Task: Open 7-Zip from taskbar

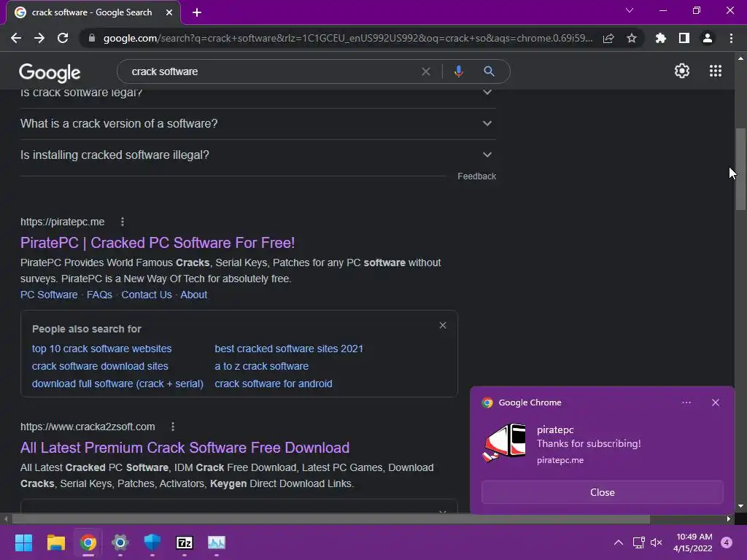Action: coord(185,542)
